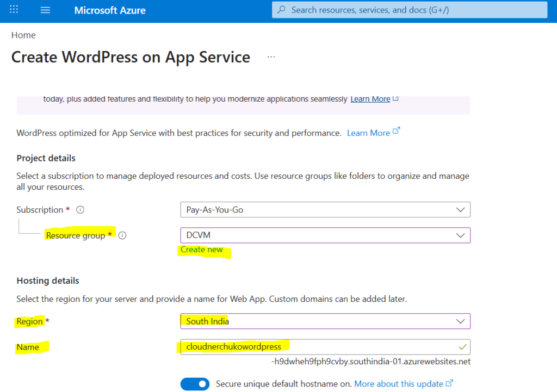This screenshot has width=557, height=392.
Task: Open the underlined Learn More banner link
Action: tap(370, 99)
